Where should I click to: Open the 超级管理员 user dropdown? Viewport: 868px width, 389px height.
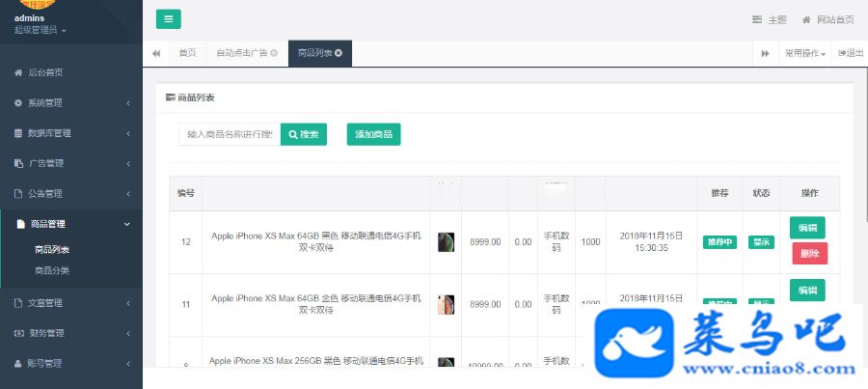coord(40,30)
